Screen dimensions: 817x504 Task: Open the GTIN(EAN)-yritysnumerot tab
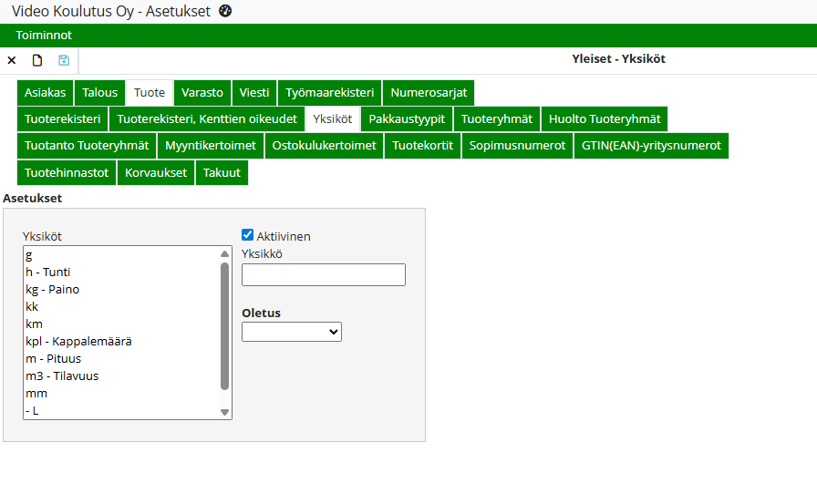click(650, 146)
